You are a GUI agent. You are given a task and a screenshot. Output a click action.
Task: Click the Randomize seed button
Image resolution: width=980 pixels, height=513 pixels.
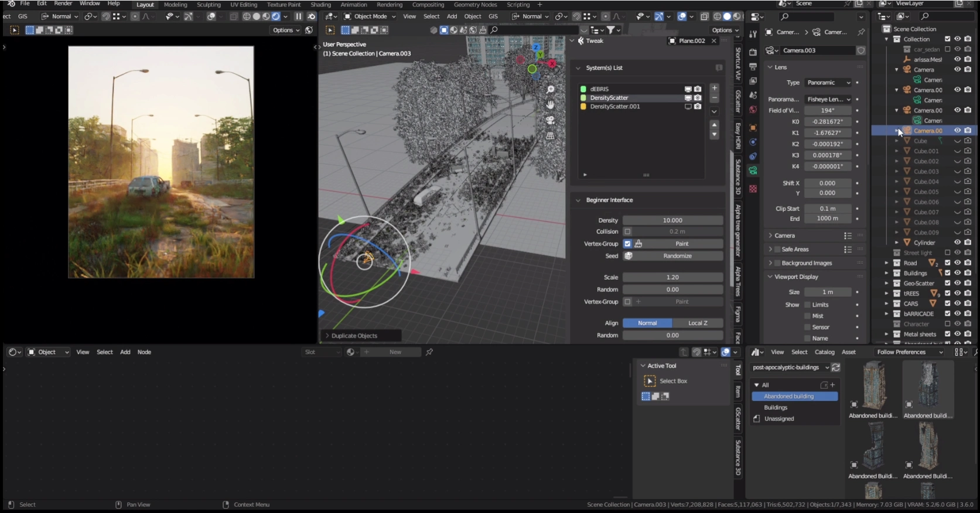(677, 256)
